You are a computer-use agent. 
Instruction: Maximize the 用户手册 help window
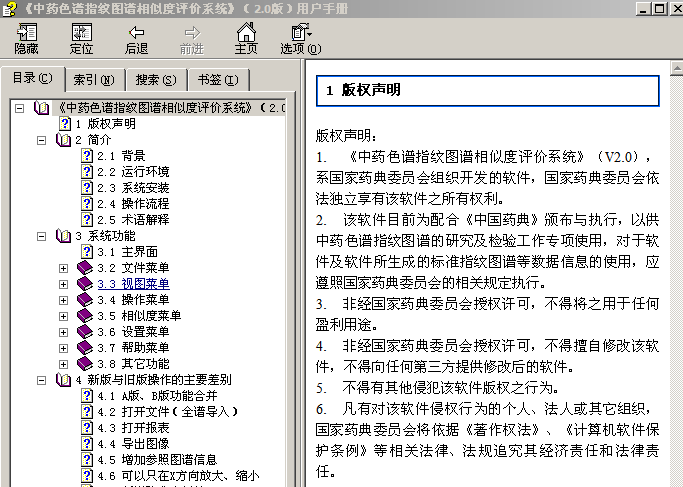(659, 8)
